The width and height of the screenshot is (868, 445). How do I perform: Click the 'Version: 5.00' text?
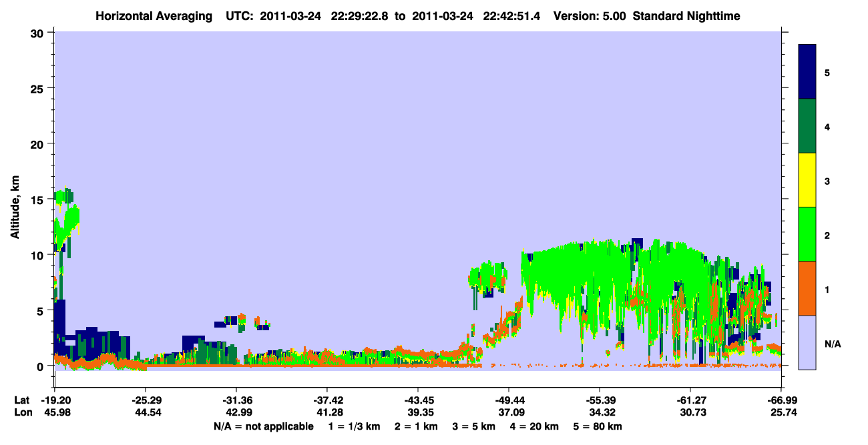pyautogui.click(x=590, y=16)
